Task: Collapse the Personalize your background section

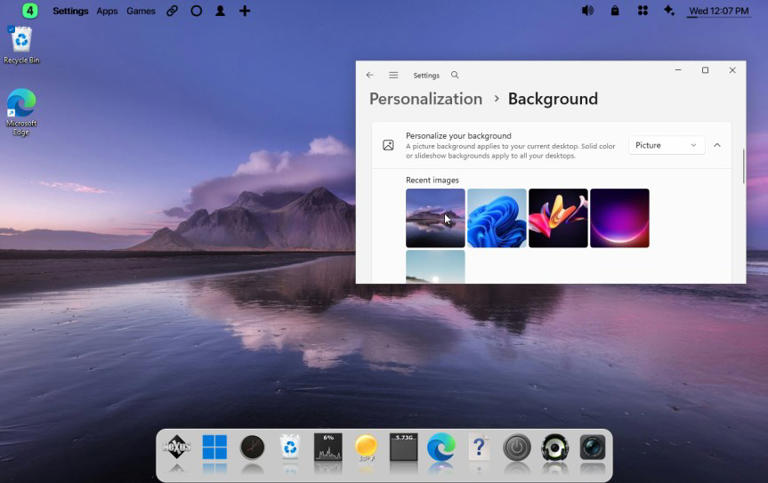Action: coord(717,145)
